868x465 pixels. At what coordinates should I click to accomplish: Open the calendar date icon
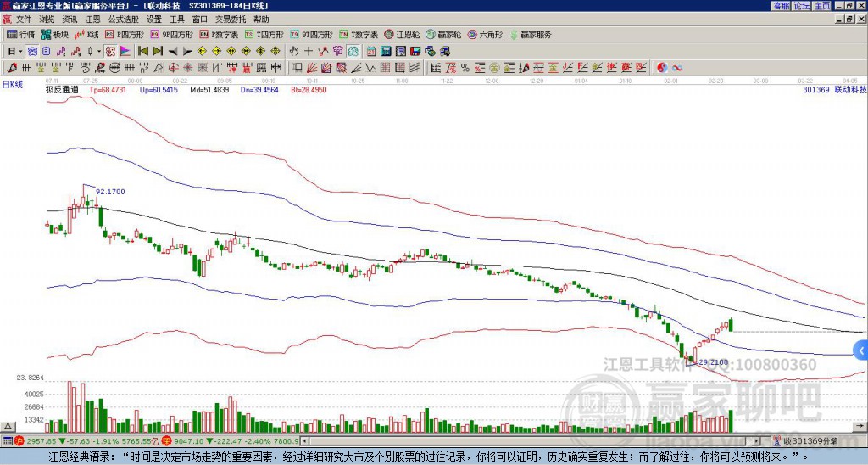coord(371,52)
